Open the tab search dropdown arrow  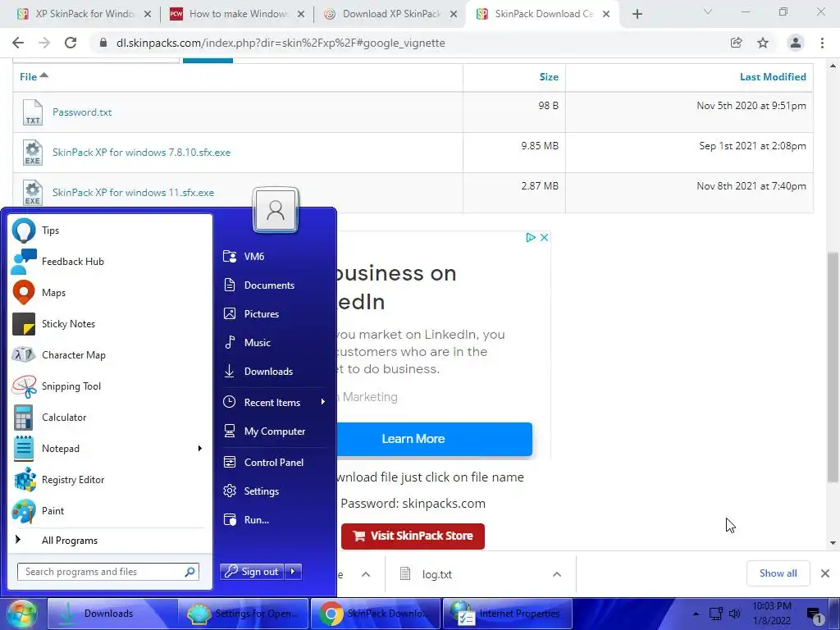(x=708, y=11)
